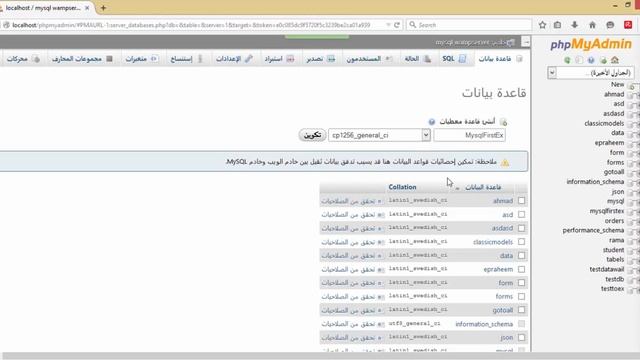640x360 pixels.
Task: Click New in the sidebar tree
Action: (617, 84)
